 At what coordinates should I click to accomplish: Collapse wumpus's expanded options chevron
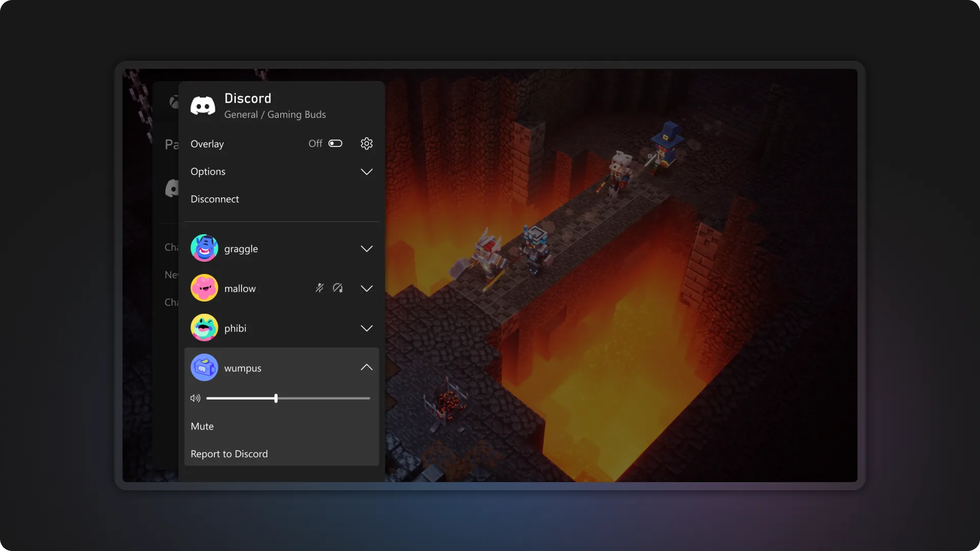pyautogui.click(x=366, y=367)
